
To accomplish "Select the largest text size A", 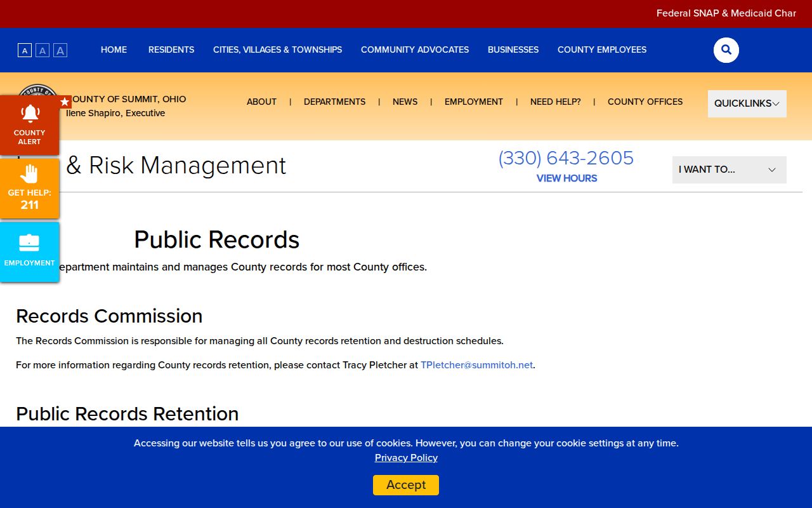I will click(60, 50).
